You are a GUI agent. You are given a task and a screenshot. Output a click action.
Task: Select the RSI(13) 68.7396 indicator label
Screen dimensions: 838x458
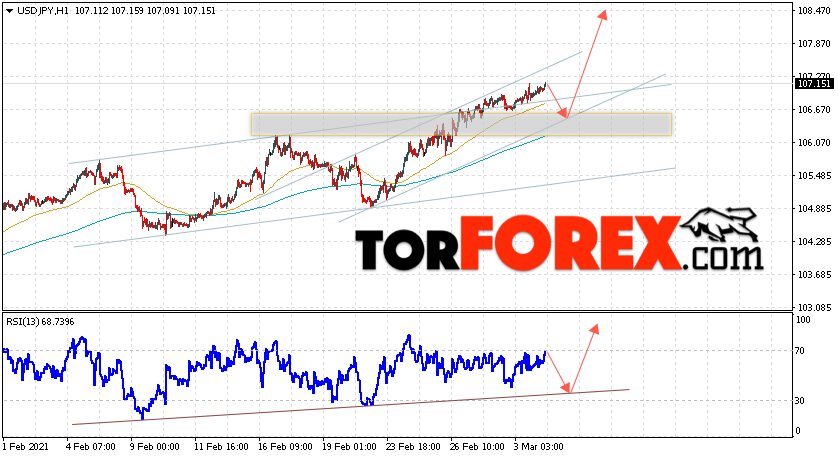tap(40, 322)
